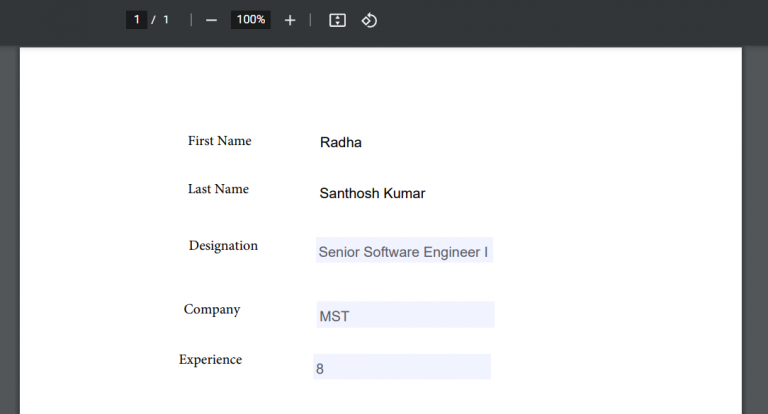The height and width of the screenshot is (414, 768).
Task: Zoom in using the plus icon
Action: (290, 20)
